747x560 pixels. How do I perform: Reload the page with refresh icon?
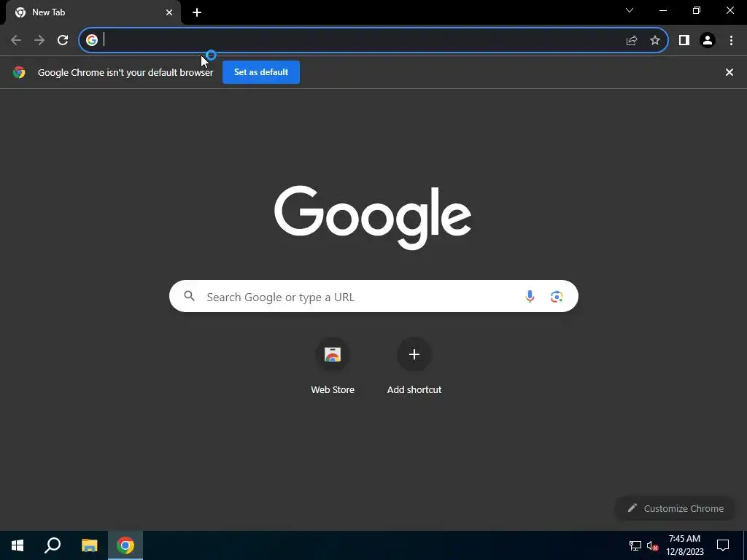coord(63,40)
